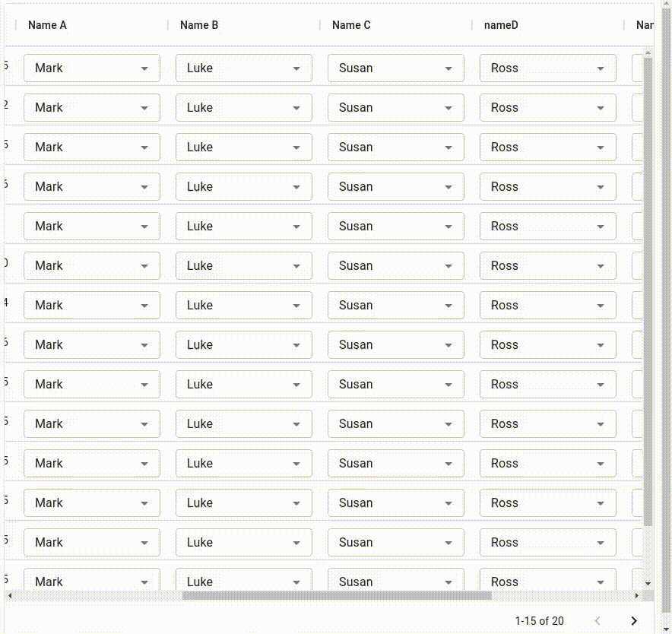Click the horizontal scrollbar left arrow

coord(10,595)
